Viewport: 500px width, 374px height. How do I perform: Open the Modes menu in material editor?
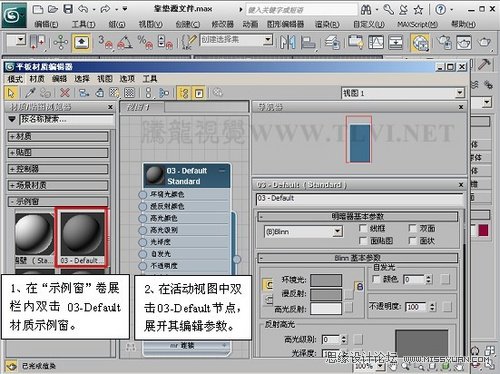click(x=15, y=79)
